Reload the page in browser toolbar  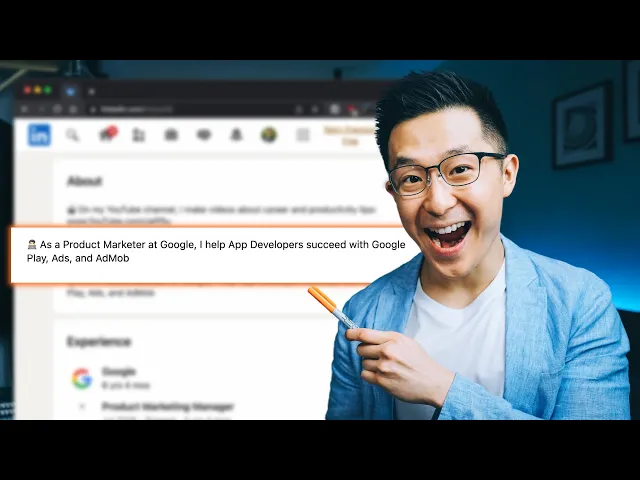[x=57, y=109]
